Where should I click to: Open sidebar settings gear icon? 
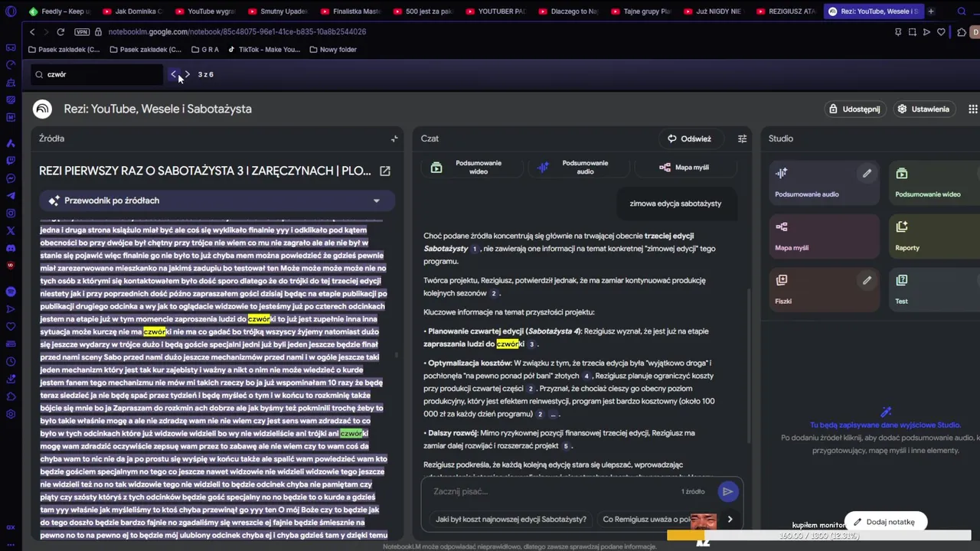[11, 414]
